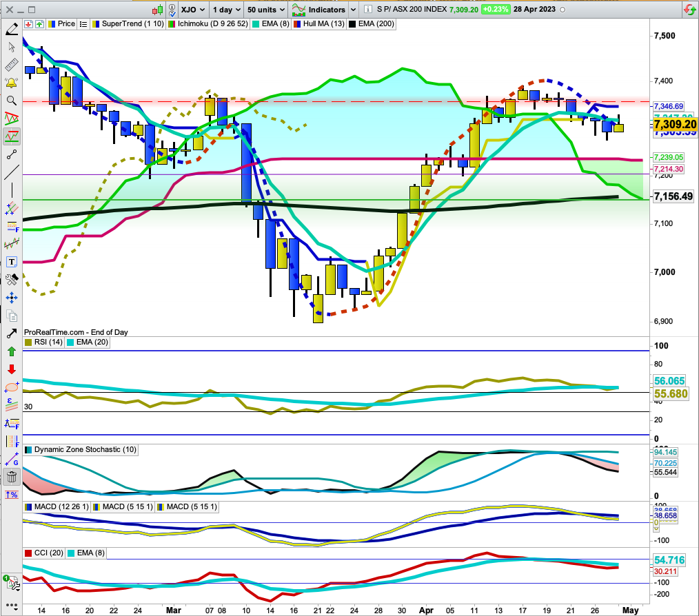Open SuperTrend (1 10) indicator settings
Image resolution: width=699 pixels, height=616 pixels.
coord(128,24)
